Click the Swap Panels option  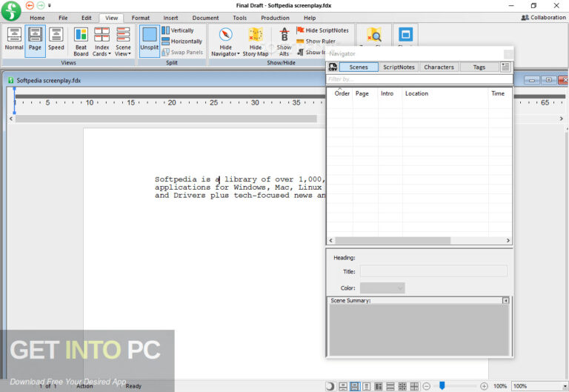[182, 53]
